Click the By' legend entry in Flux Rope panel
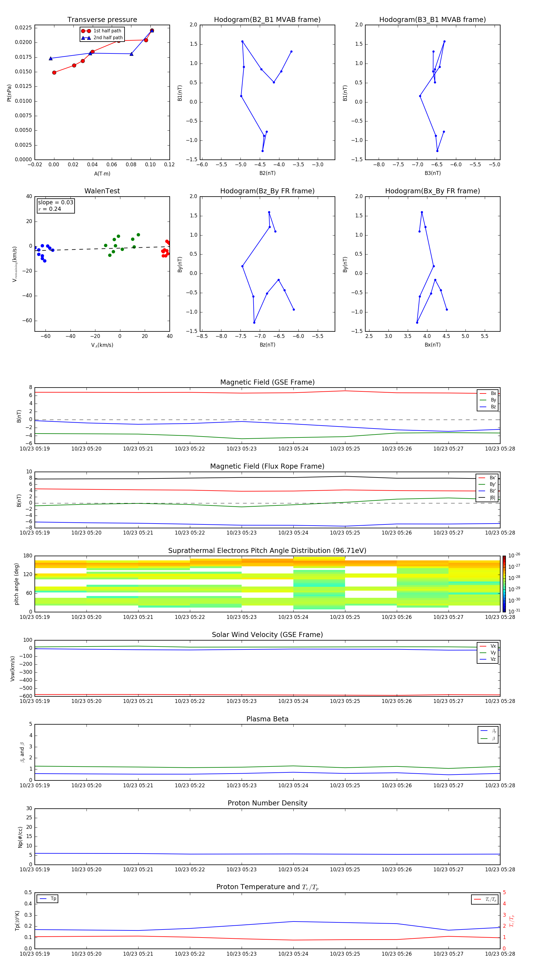The height and width of the screenshot is (980, 535). click(487, 484)
